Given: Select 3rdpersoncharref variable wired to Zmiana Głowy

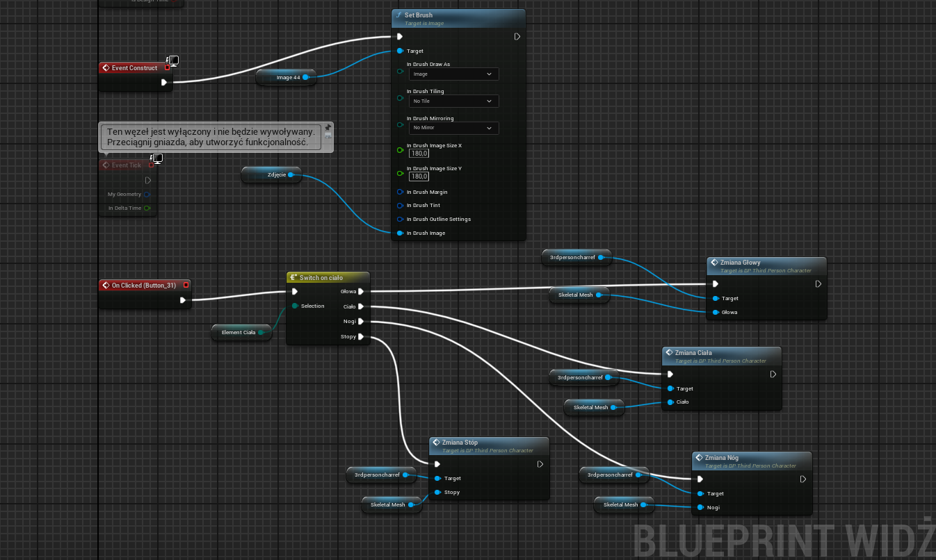Looking at the screenshot, I should coord(576,258).
